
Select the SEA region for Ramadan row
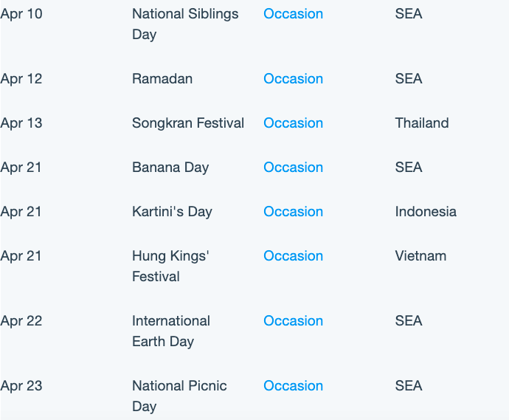tap(409, 79)
